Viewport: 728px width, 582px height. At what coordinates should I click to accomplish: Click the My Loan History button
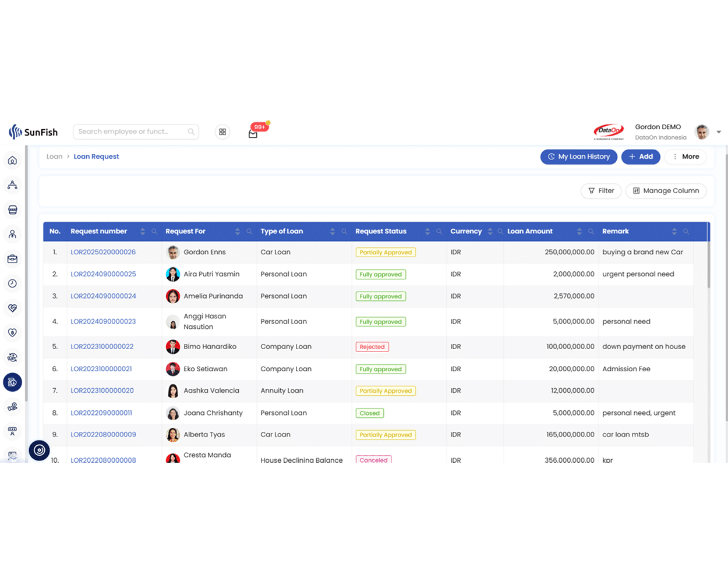[578, 157]
